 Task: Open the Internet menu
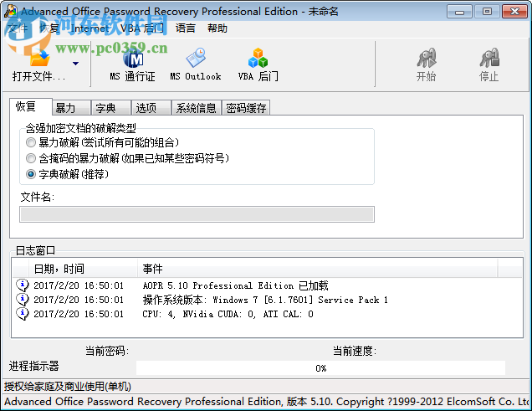(x=90, y=28)
